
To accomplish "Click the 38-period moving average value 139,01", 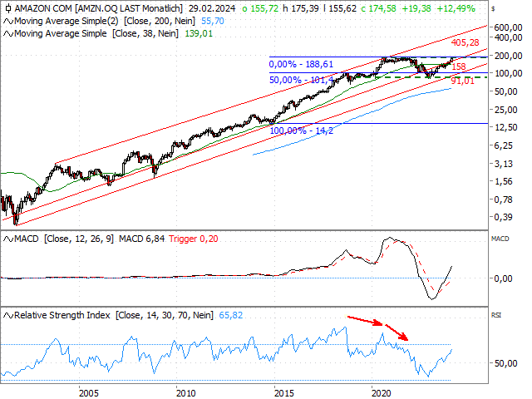I will click(x=199, y=33).
